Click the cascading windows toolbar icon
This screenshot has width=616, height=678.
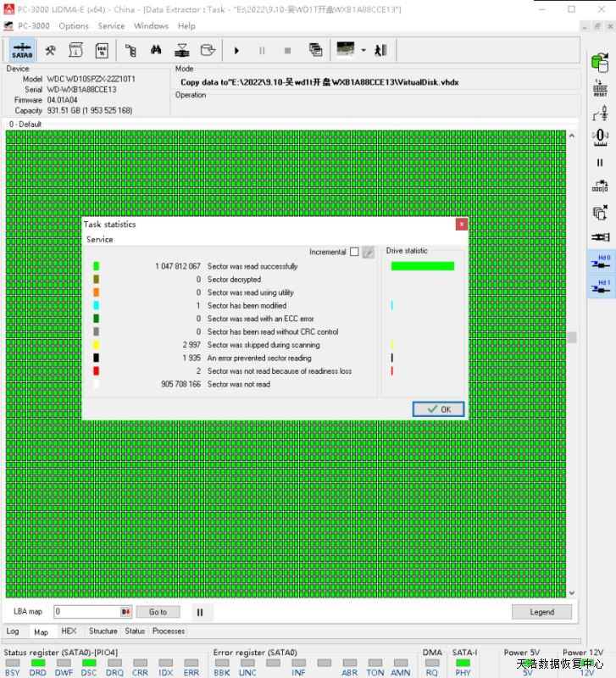point(315,50)
